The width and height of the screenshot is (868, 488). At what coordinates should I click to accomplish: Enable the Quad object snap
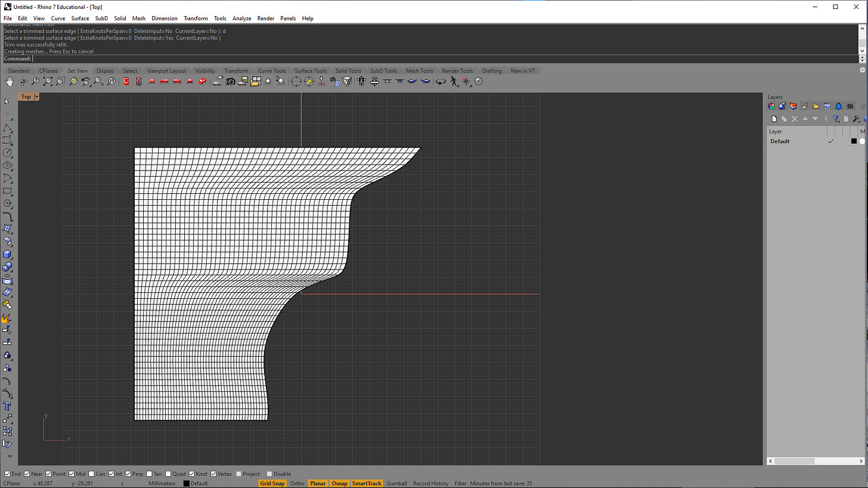pyautogui.click(x=169, y=474)
